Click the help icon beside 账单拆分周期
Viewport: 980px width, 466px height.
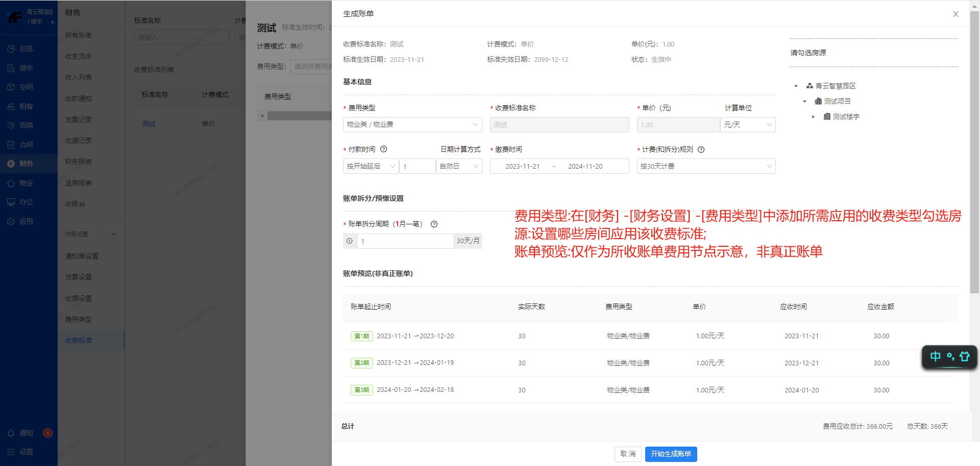pyautogui.click(x=434, y=224)
